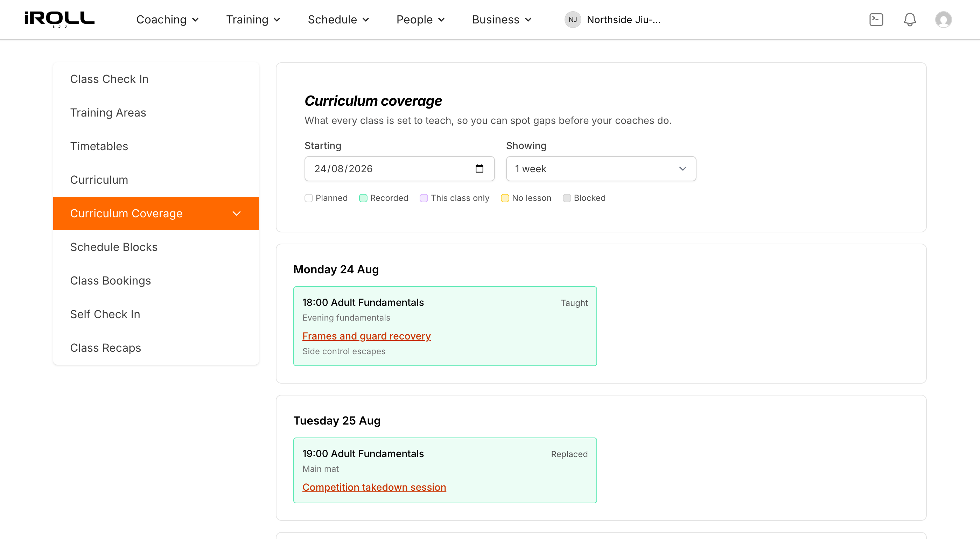Click 'Main mat' location text
Viewport: 980px width, 539px height.
320,469
